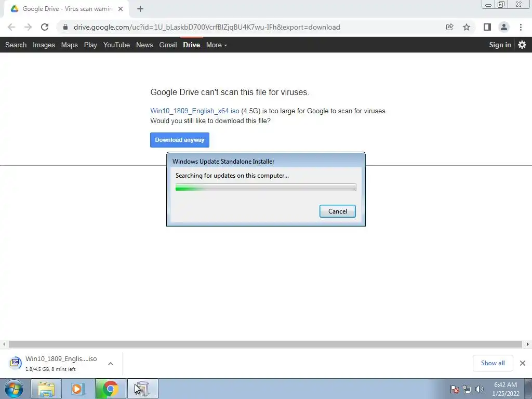Select Drive in Google bar
The height and width of the screenshot is (399, 532).
pyautogui.click(x=191, y=45)
